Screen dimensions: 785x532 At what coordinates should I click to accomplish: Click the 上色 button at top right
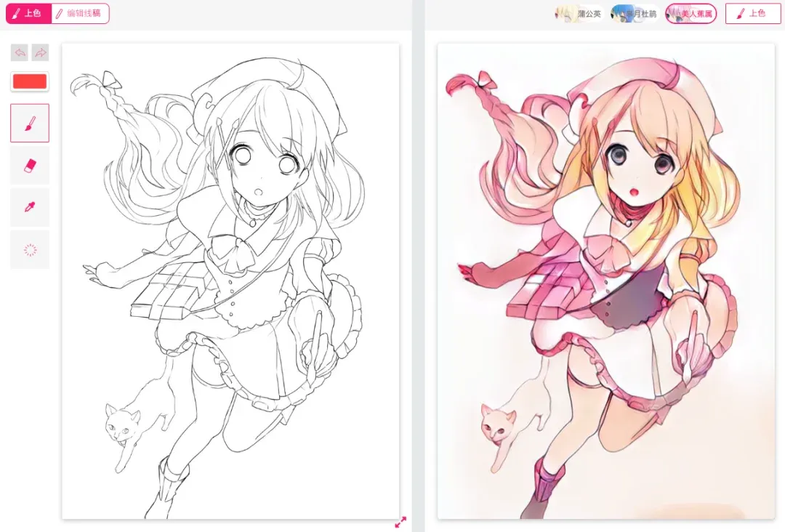(x=753, y=14)
